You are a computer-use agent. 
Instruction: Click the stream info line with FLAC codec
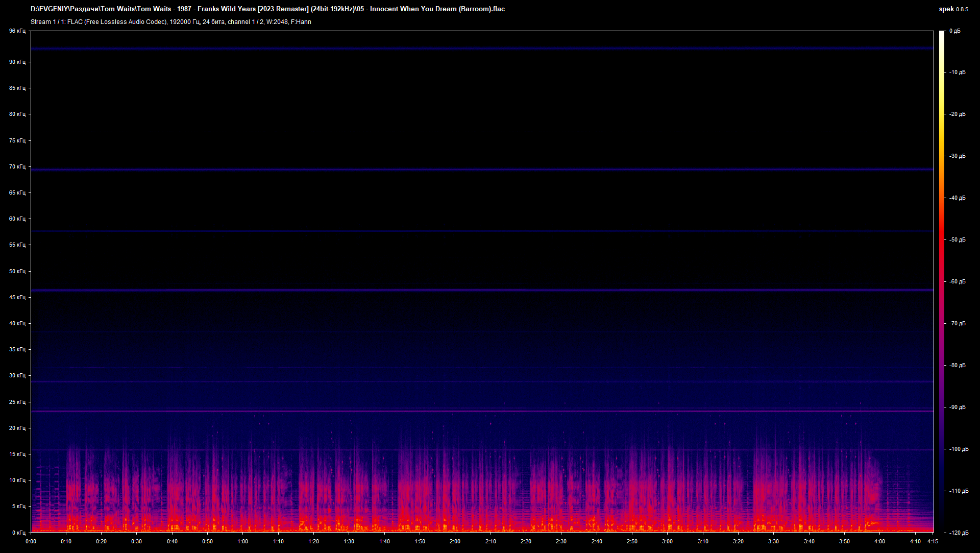tap(171, 22)
